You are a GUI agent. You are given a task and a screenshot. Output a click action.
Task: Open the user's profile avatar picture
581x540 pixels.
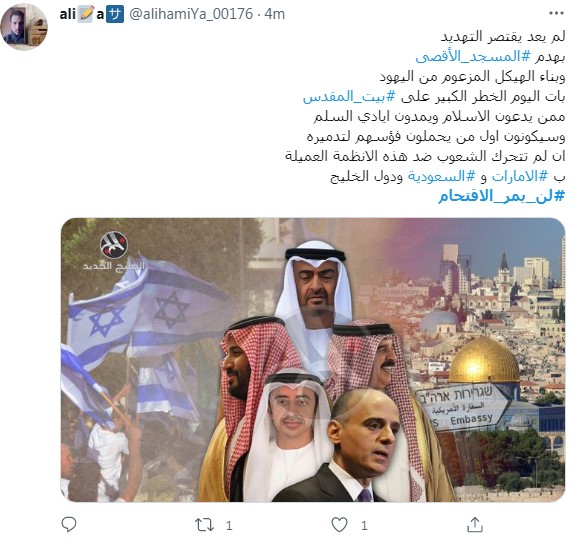coord(24,27)
